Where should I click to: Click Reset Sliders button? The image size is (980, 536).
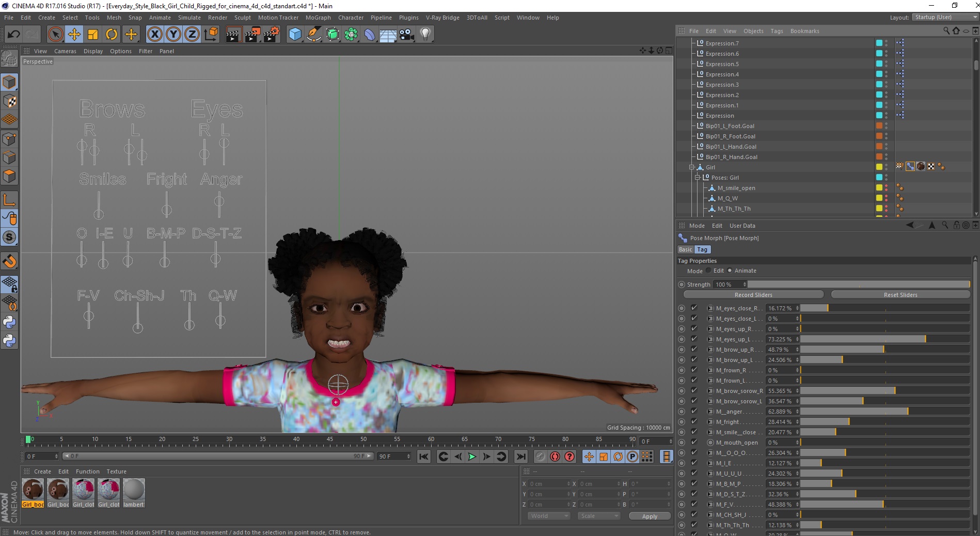[900, 295]
